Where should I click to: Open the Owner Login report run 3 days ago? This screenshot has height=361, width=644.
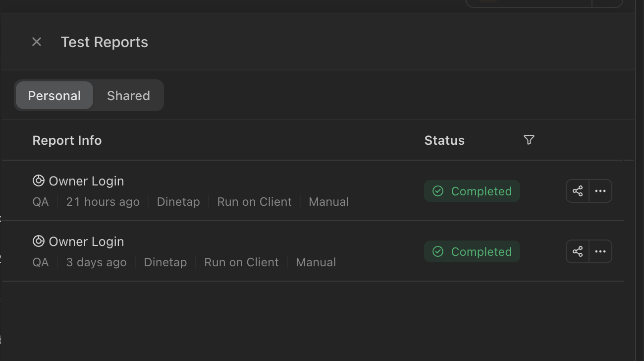(x=86, y=242)
